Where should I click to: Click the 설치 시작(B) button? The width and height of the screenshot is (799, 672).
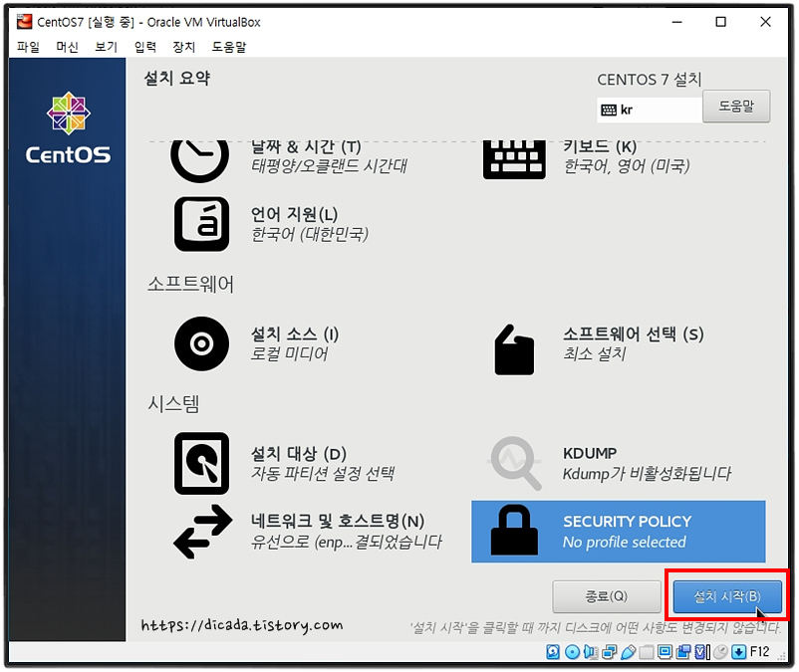tap(727, 596)
